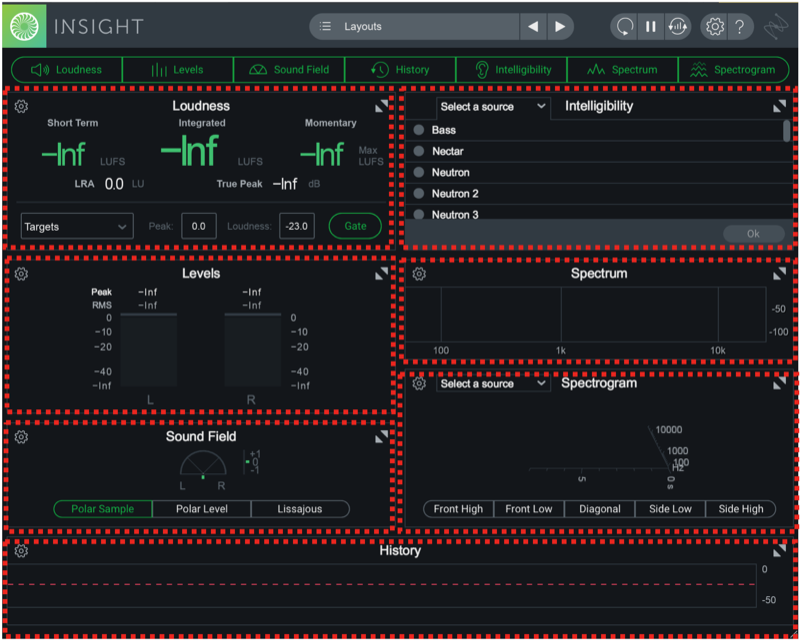This screenshot has height=641, width=800.
Task: Expand the Loudness panel to full view
Action: coord(381,106)
